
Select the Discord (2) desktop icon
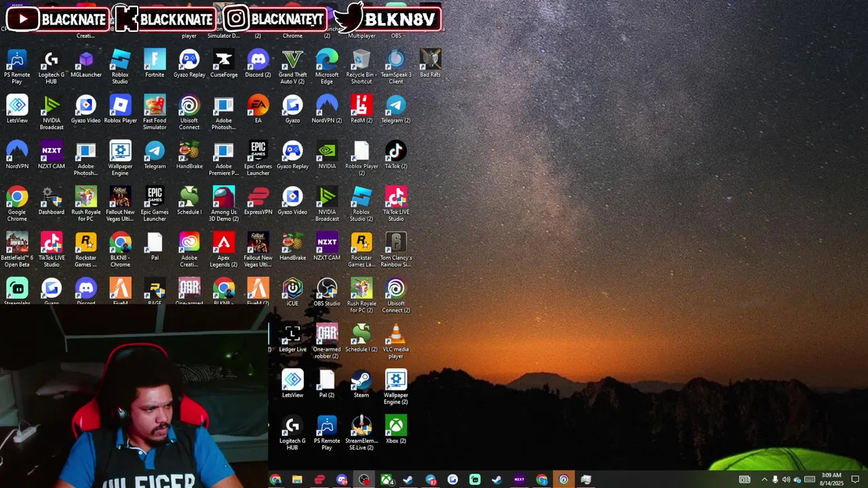tap(258, 65)
